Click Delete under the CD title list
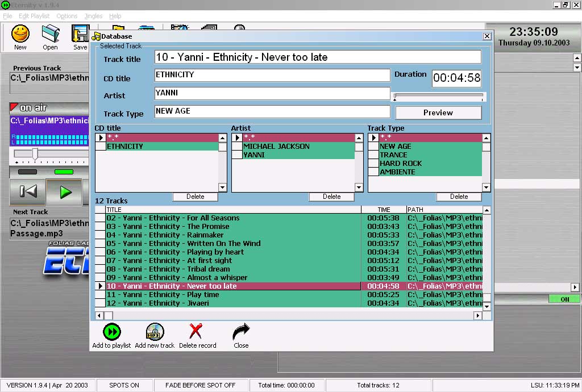 [196, 197]
